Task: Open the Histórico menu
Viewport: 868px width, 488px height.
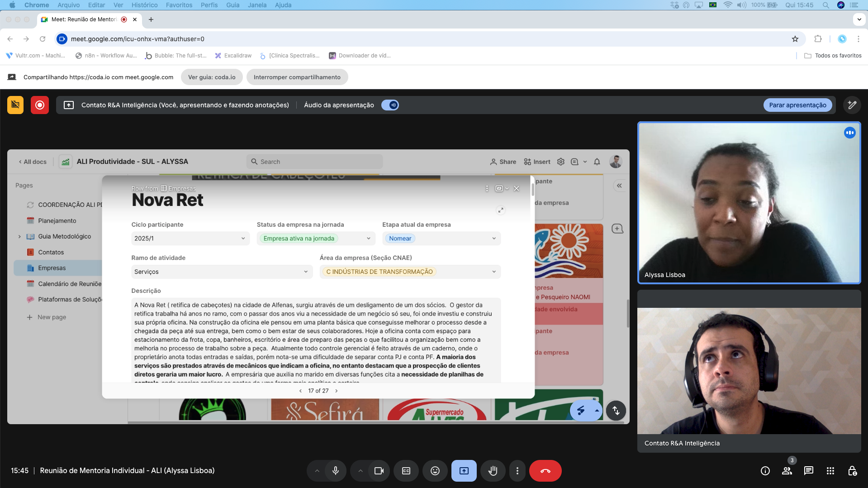Action: (145, 5)
